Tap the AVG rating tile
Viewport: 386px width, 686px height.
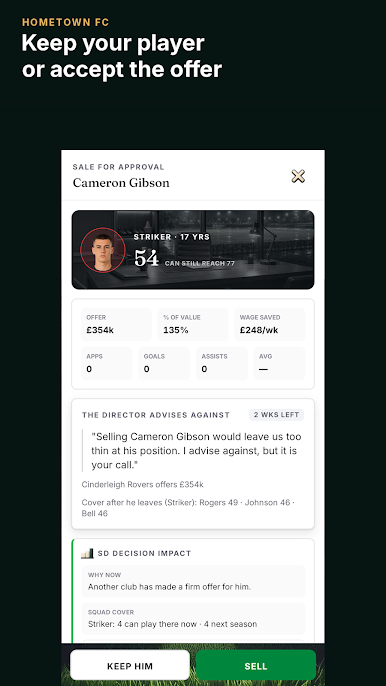pos(279,363)
